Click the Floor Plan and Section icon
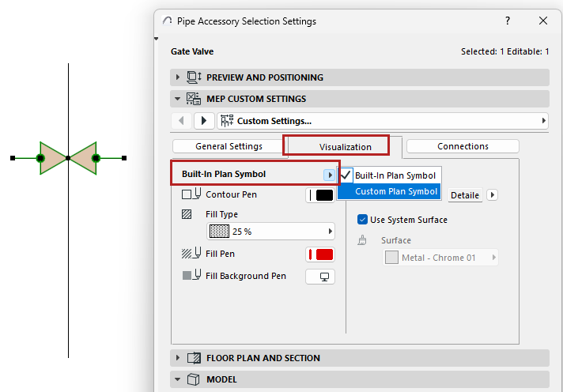 [194, 358]
